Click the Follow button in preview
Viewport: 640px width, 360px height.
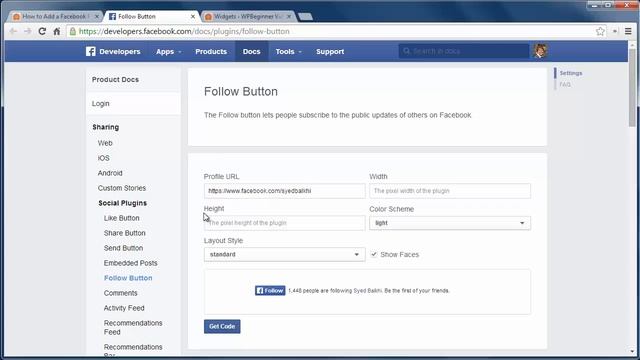click(270, 291)
